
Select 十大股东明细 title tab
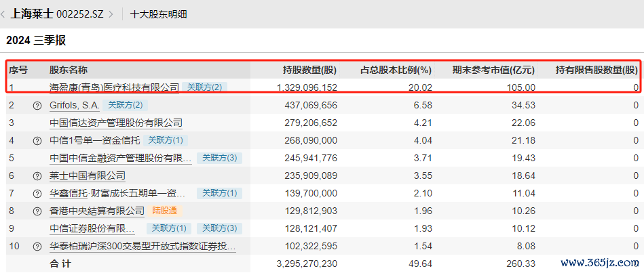click(159, 14)
